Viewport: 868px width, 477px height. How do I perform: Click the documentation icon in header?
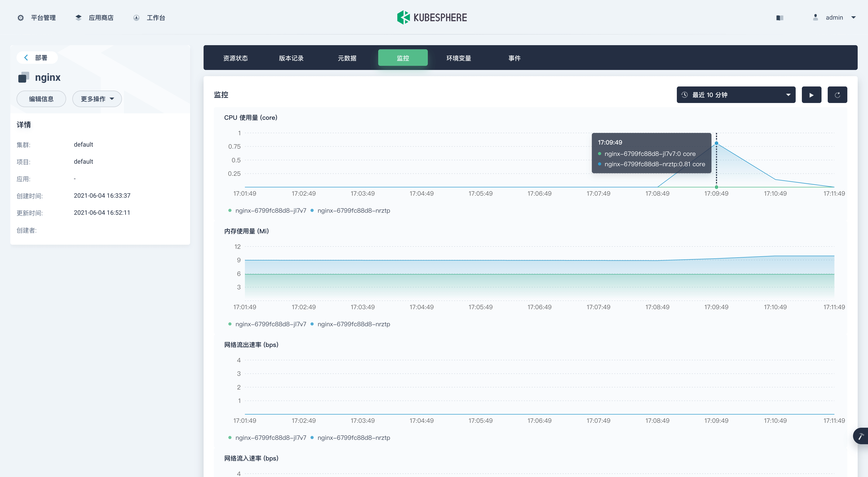[780, 18]
